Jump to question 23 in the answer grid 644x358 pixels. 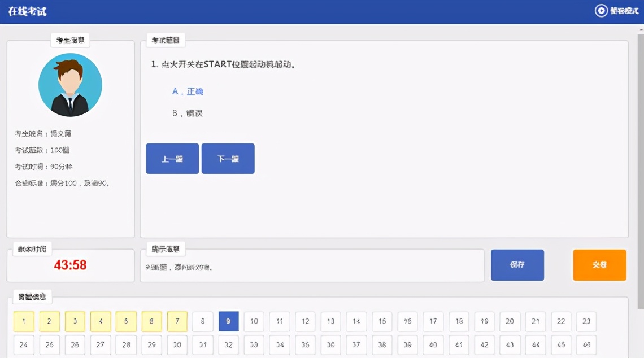tap(586, 321)
